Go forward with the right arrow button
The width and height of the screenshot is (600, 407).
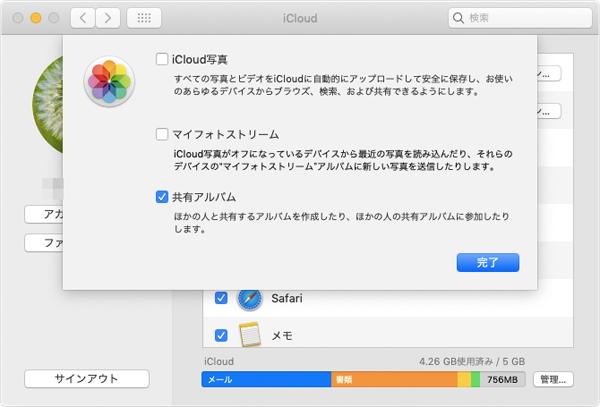(x=108, y=18)
